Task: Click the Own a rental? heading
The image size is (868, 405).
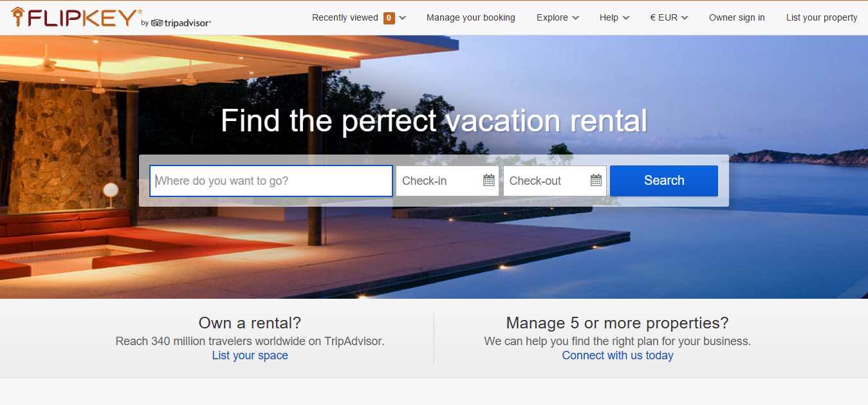Action: coord(250,323)
